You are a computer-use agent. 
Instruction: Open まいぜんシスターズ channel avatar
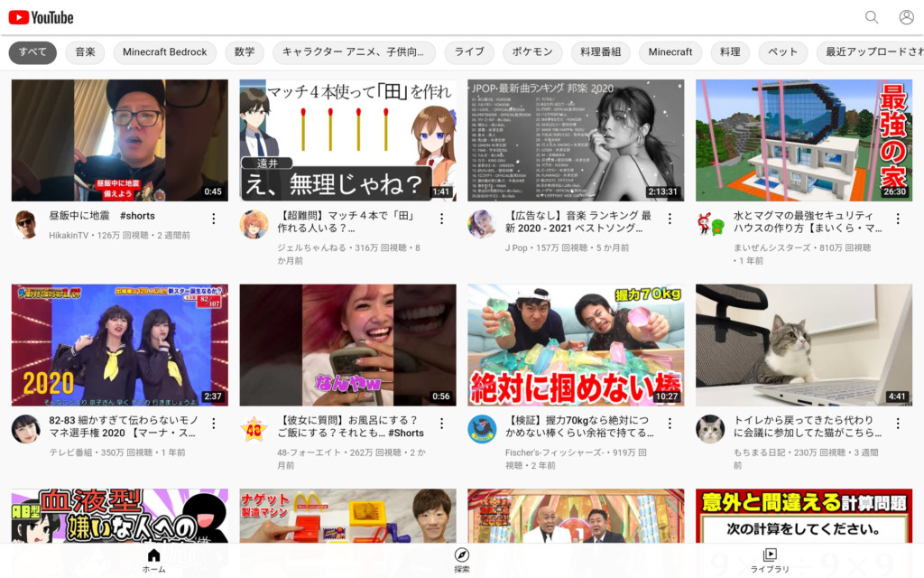coord(710,224)
